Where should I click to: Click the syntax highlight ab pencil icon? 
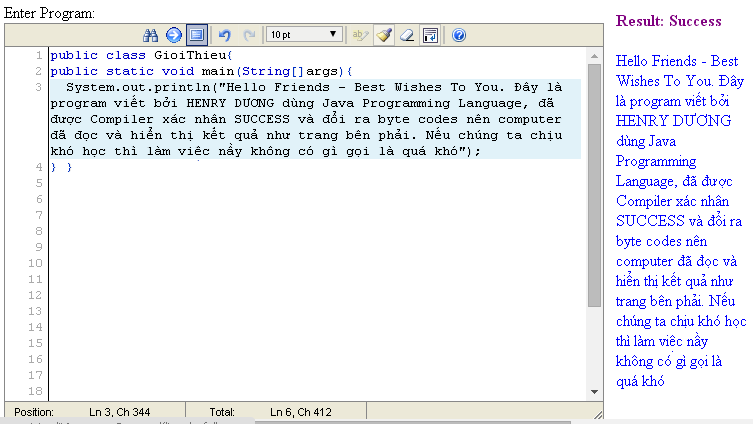(360, 35)
